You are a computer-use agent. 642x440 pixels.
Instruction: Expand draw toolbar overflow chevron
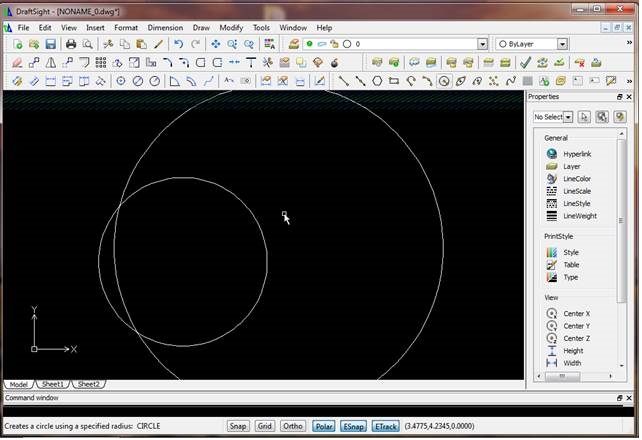pyautogui.click(x=629, y=81)
